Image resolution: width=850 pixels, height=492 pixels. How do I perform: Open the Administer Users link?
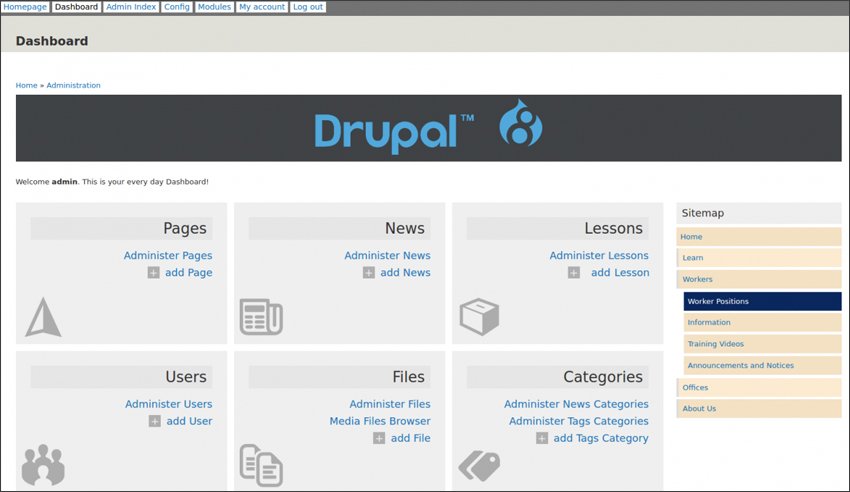(169, 404)
